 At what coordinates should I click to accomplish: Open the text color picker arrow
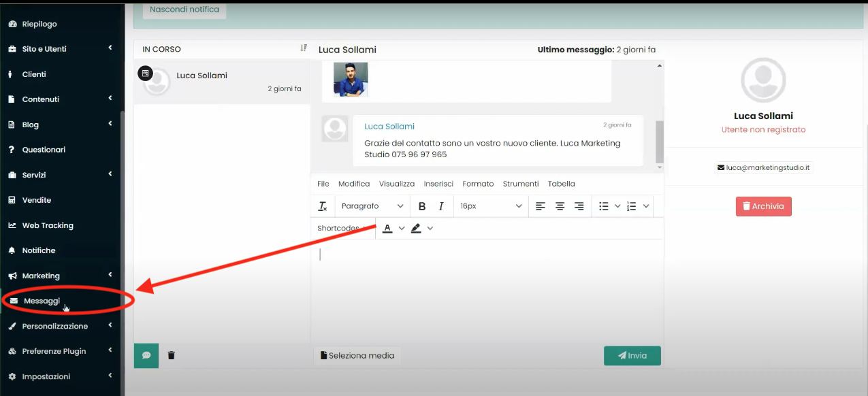402,229
